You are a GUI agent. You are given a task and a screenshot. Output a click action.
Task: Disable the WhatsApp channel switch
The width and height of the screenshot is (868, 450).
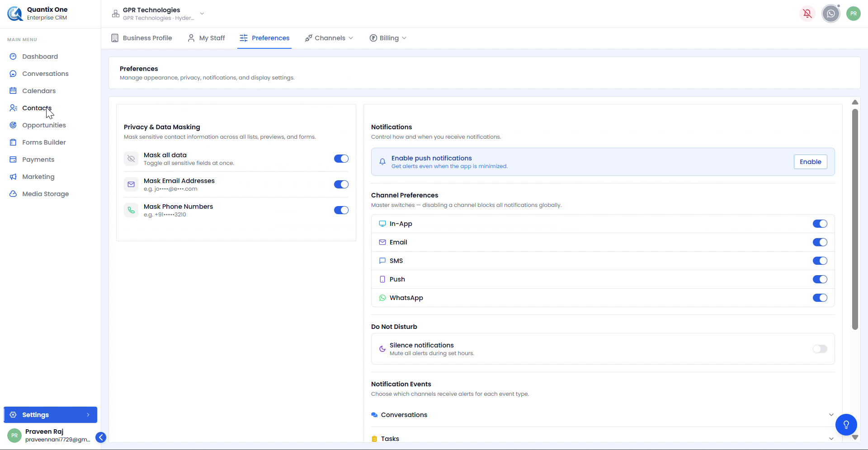pos(820,298)
